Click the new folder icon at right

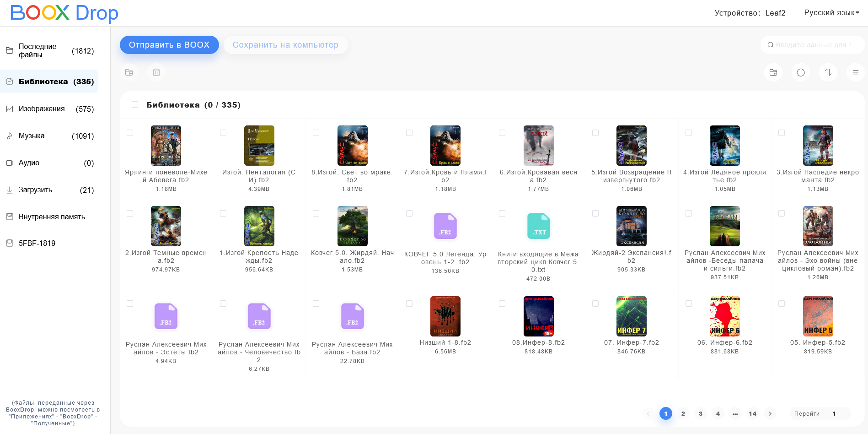coord(773,72)
